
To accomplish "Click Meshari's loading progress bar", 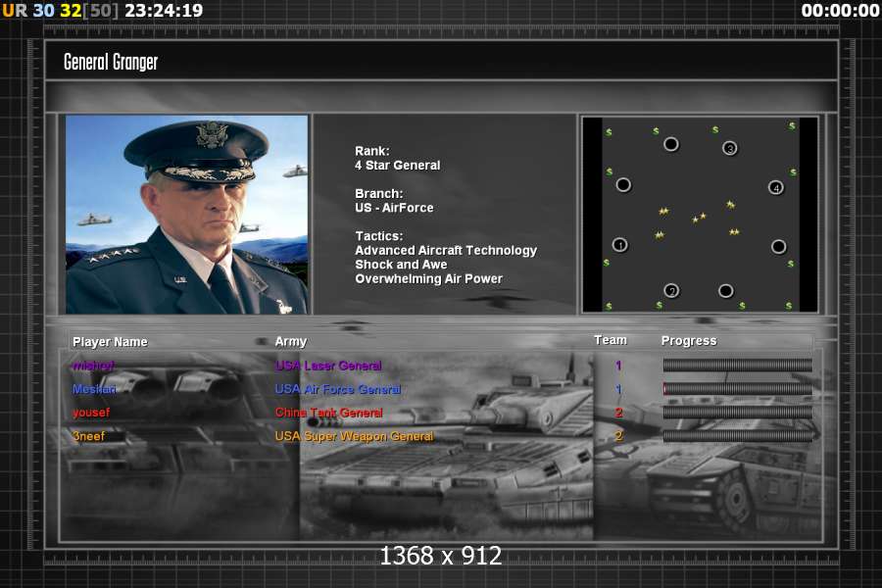I will pos(737,389).
